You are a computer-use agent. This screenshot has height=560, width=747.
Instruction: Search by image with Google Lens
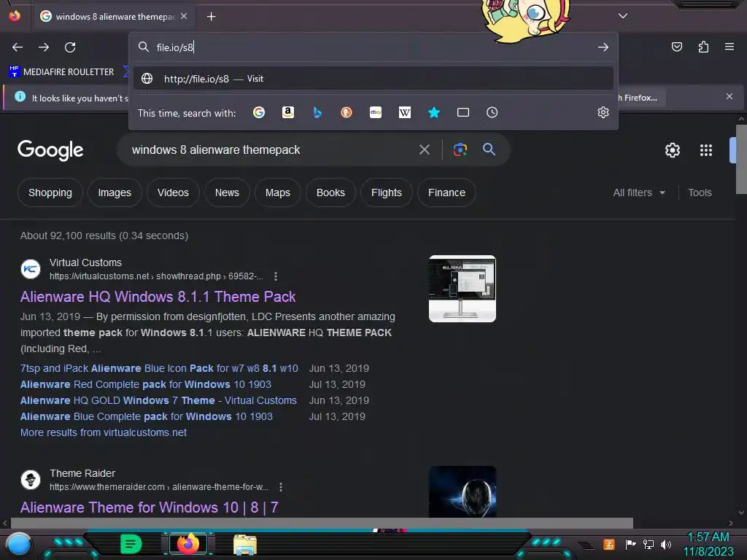460,150
